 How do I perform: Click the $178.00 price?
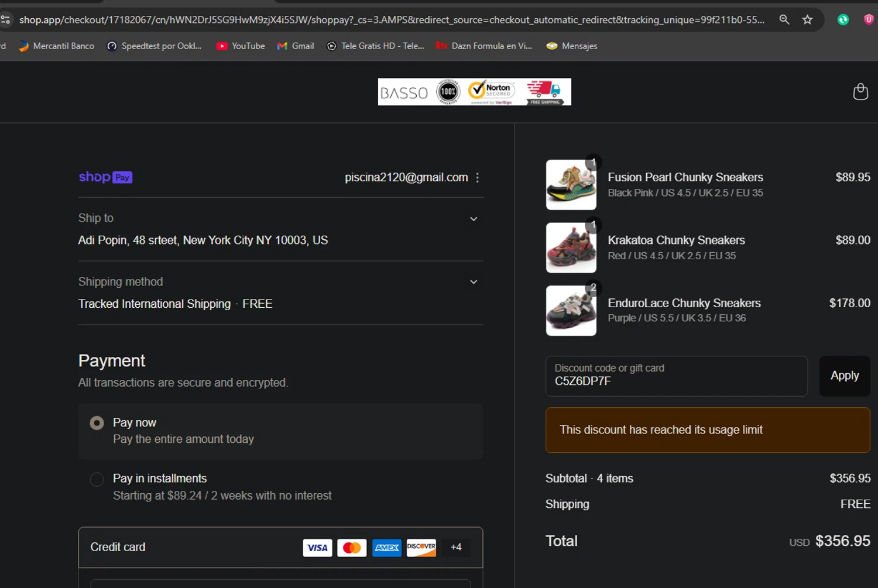[849, 303]
